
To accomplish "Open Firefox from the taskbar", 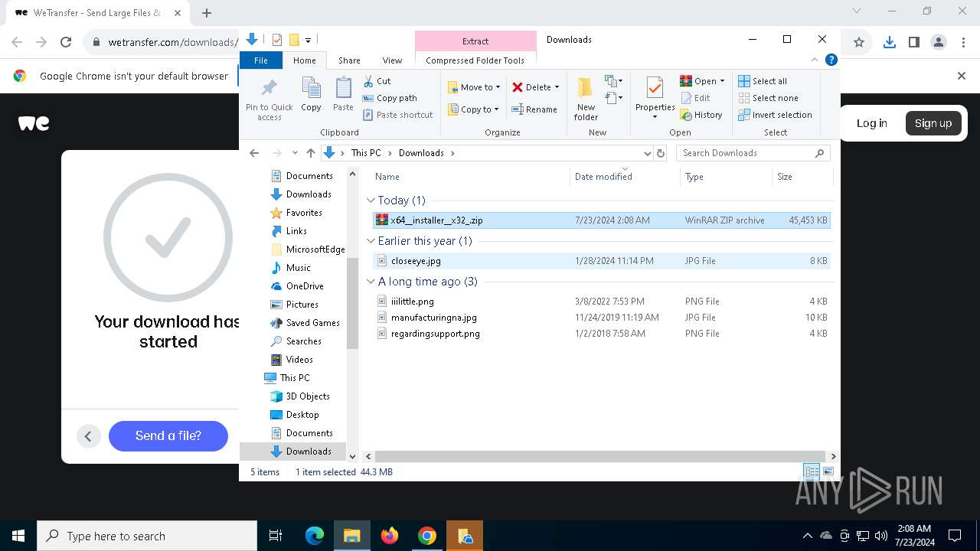I will (x=390, y=536).
